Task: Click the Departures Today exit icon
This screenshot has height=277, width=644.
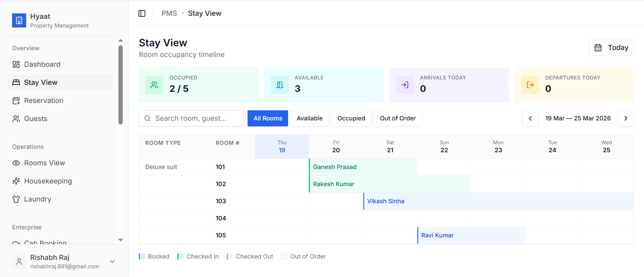Action: coord(530,85)
